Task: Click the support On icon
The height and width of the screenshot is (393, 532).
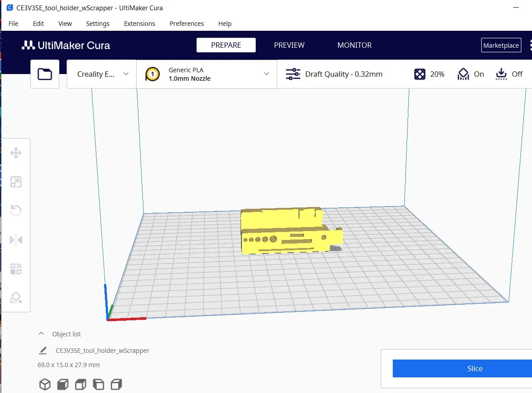Action: 463,74
